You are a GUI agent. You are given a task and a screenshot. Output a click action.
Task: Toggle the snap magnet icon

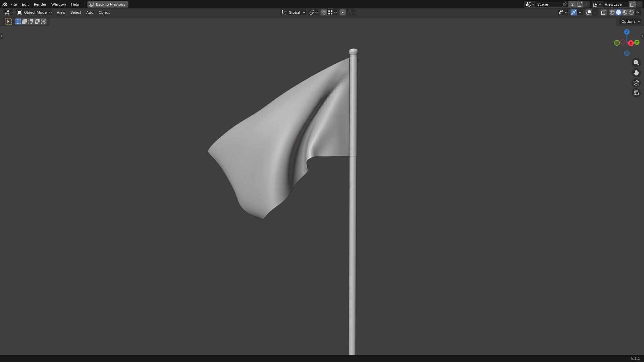click(x=324, y=12)
